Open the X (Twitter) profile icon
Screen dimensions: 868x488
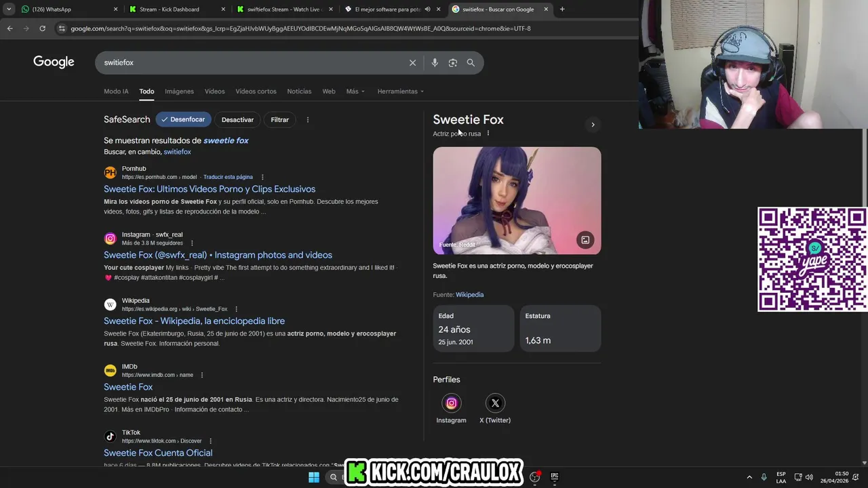495,403
